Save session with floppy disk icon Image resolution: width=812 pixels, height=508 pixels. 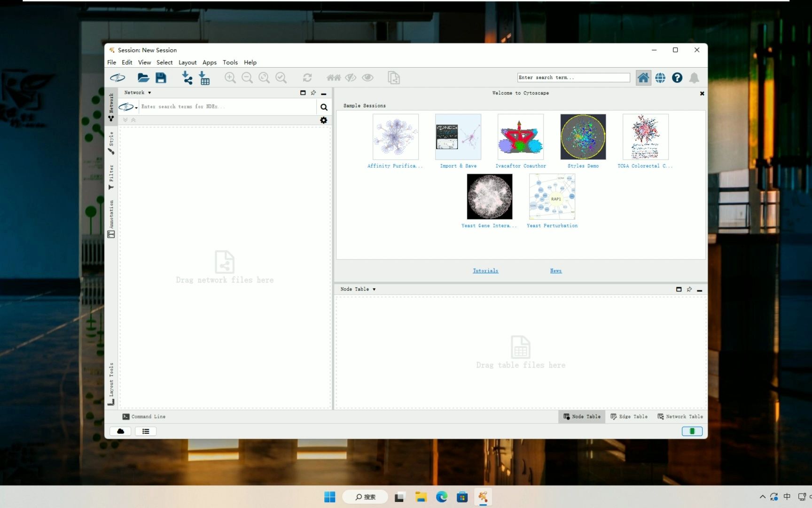click(x=161, y=78)
